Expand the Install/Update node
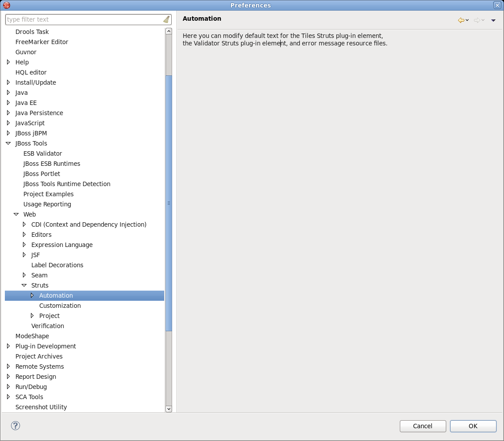Image resolution: width=504 pixels, height=441 pixels. point(8,82)
